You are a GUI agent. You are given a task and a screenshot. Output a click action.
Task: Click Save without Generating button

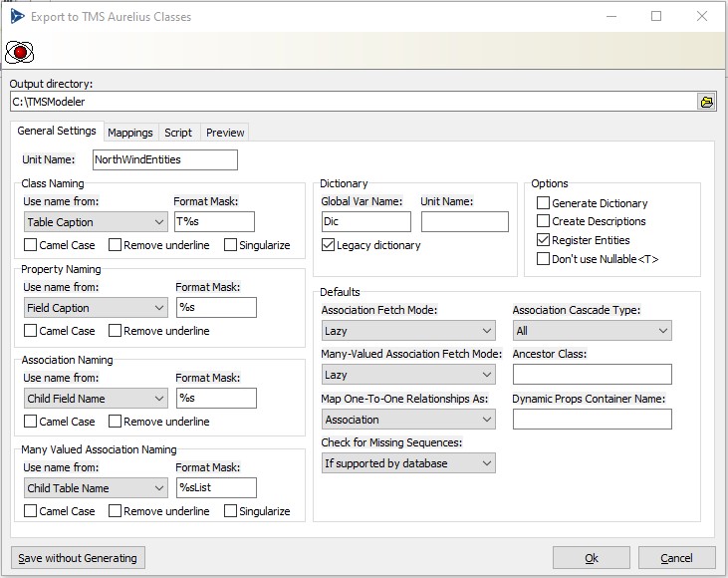coord(78,557)
